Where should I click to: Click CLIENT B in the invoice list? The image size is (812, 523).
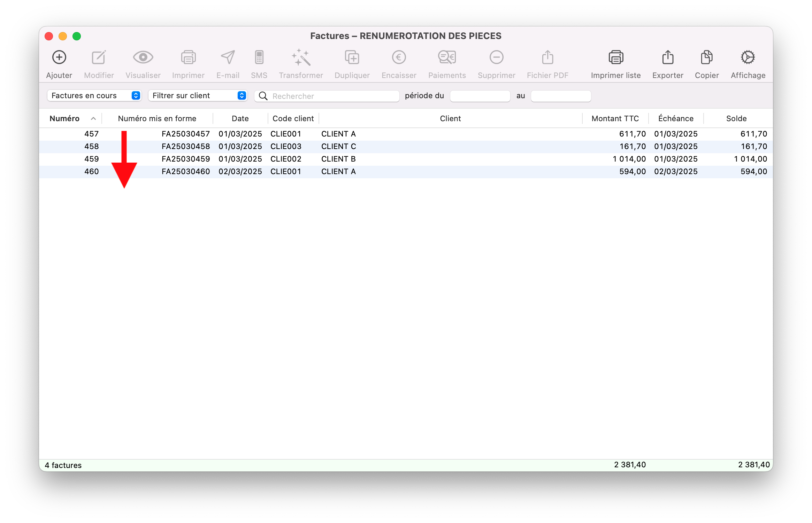(338, 159)
